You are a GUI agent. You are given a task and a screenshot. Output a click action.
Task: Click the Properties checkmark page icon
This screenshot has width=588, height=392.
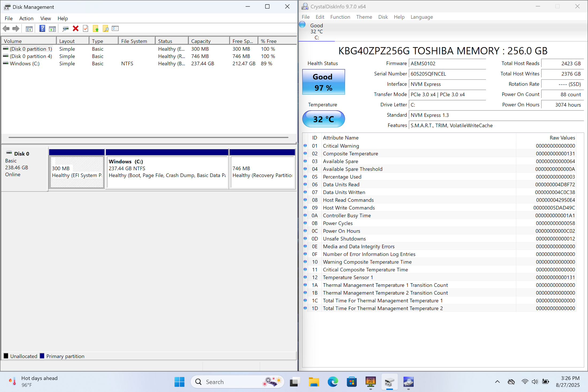tap(86, 29)
